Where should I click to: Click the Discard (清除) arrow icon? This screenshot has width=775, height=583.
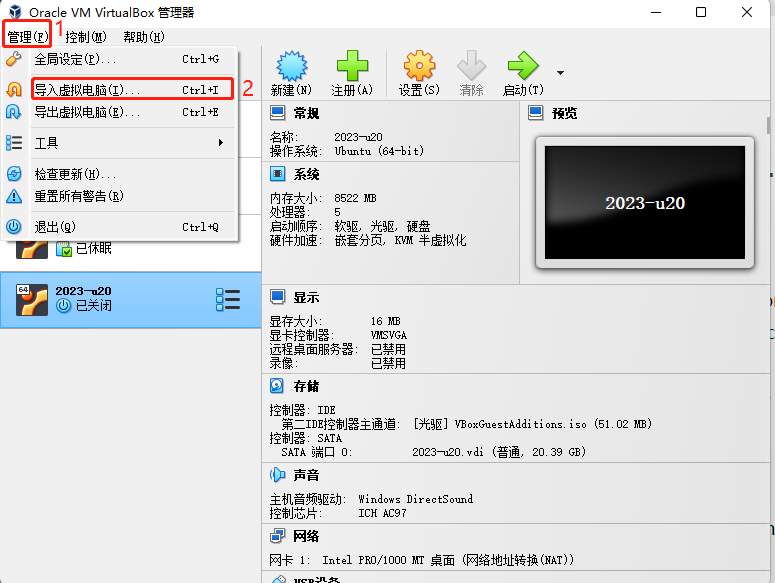pyautogui.click(x=471, y=67)
